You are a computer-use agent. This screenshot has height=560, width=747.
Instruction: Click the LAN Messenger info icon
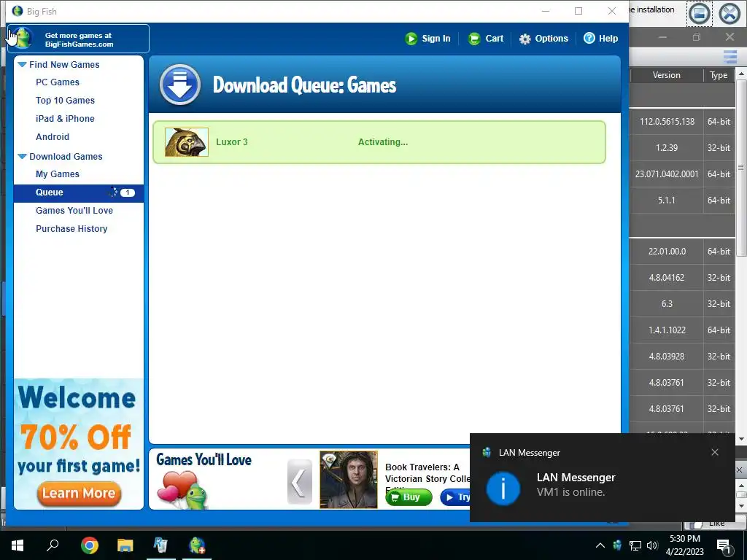(x=503, y=488)
